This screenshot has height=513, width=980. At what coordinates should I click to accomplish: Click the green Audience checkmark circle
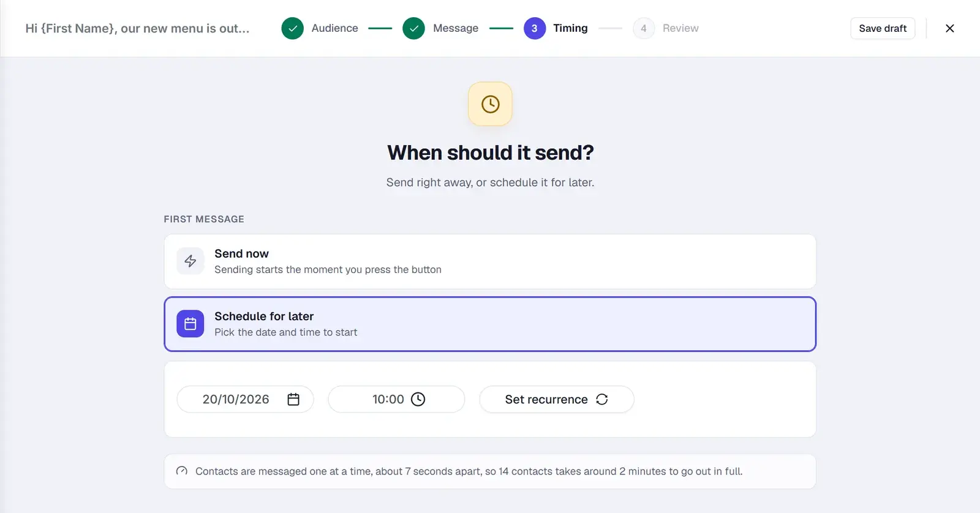tap(292, 28)
